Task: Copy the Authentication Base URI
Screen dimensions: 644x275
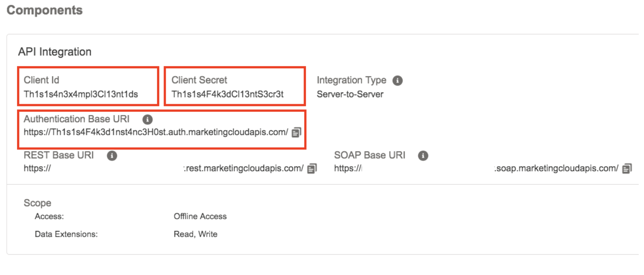Action: [296, 132]
